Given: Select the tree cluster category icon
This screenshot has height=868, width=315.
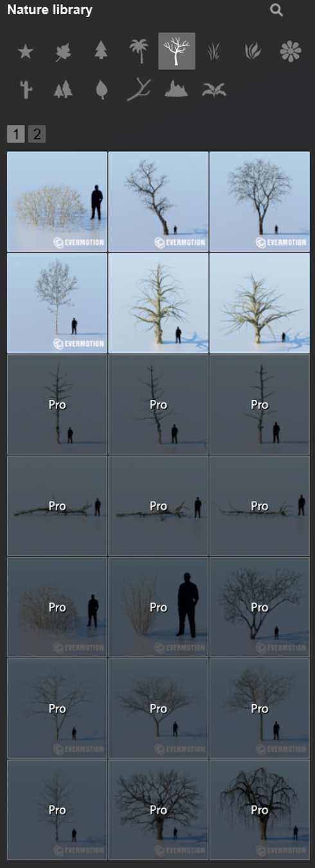Looking at the screenshot, I should 63,89.
